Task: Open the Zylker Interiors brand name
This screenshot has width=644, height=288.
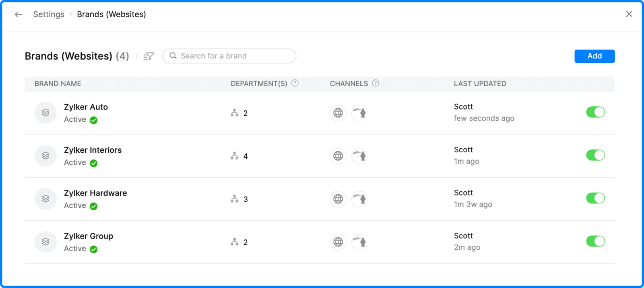Action: [93, 150]
